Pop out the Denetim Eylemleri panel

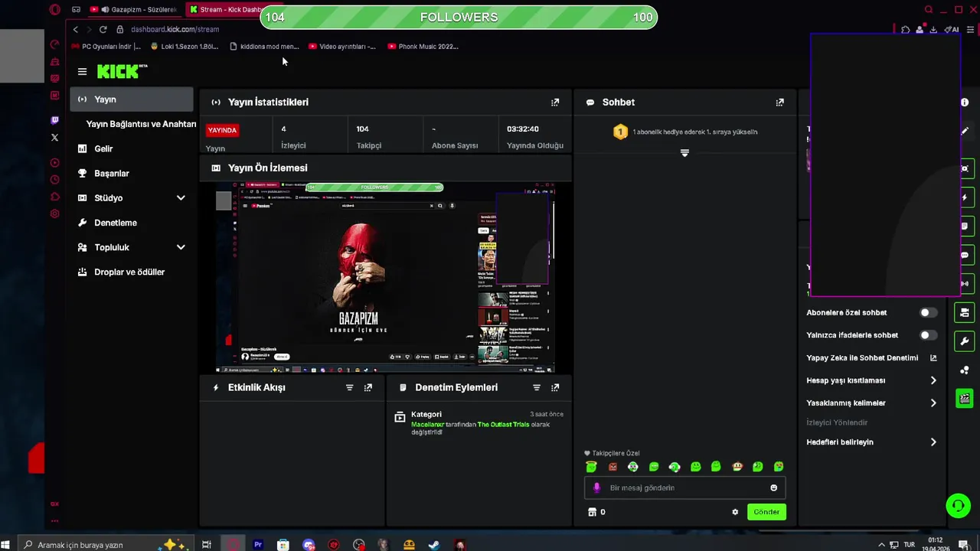click(555, 387)
